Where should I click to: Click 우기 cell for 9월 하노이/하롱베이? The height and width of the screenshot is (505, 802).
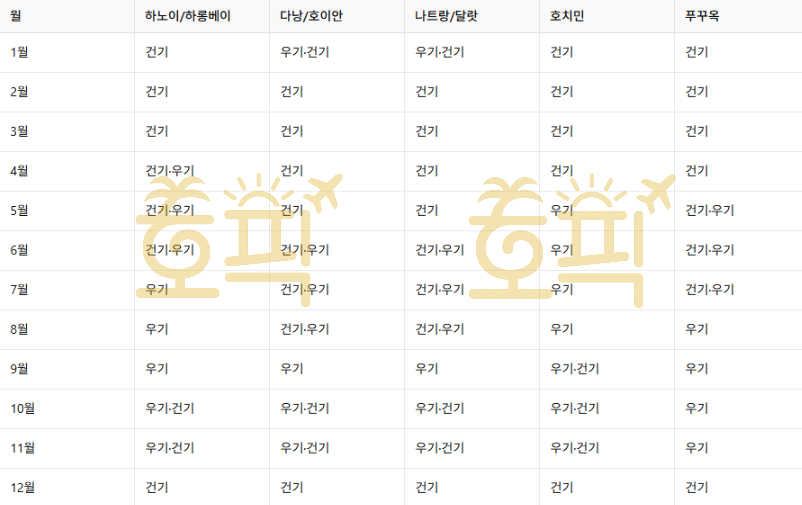(157, 369)
